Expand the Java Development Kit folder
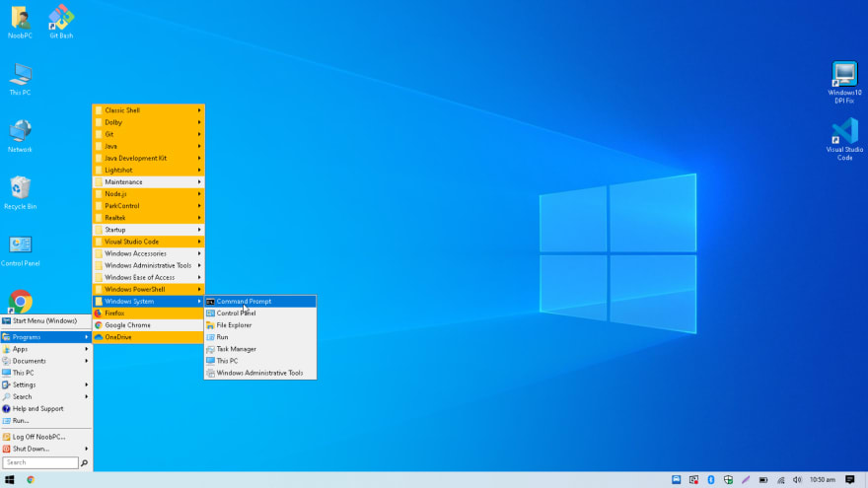This screenshot has height=488, width=868. pos(148,159)
